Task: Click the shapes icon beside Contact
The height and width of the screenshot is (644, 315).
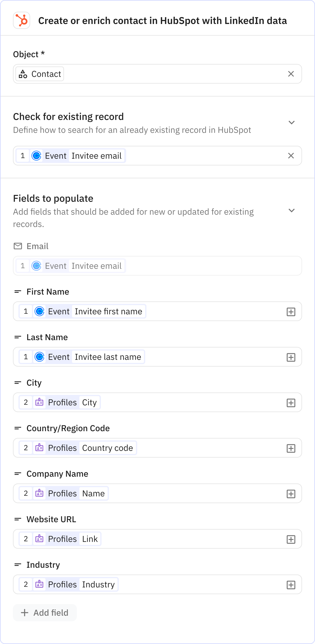Action: coord(23,74)
